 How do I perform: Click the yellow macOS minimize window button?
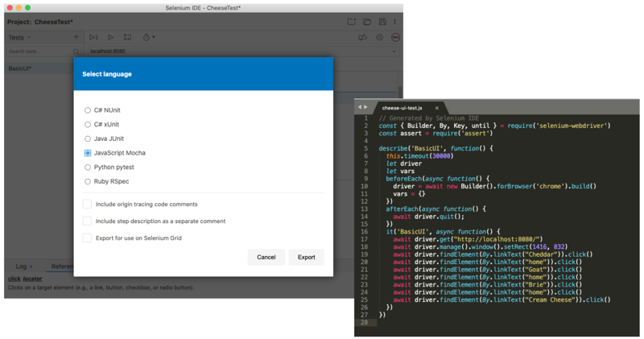coord(19,7)
